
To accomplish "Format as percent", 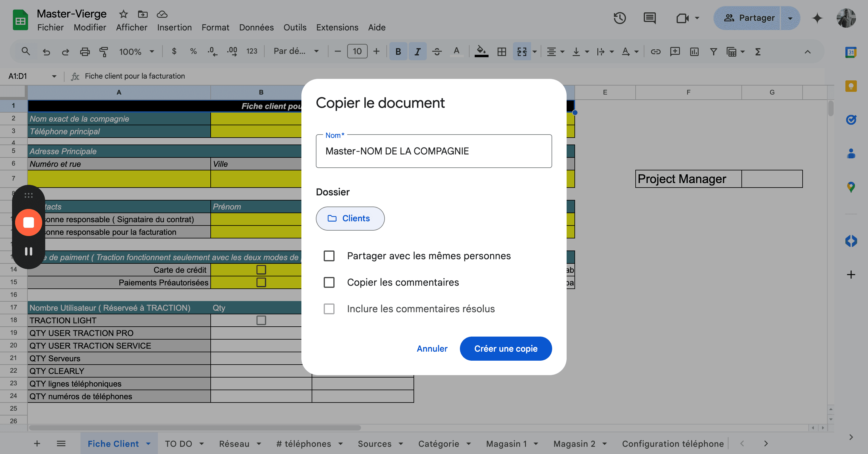I will 193,51.
